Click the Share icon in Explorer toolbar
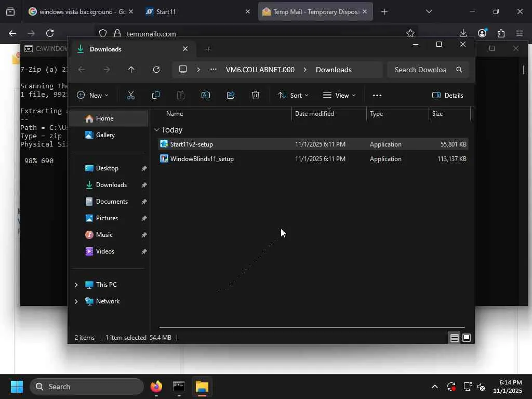532x399 pixels. tap(231, 96)
